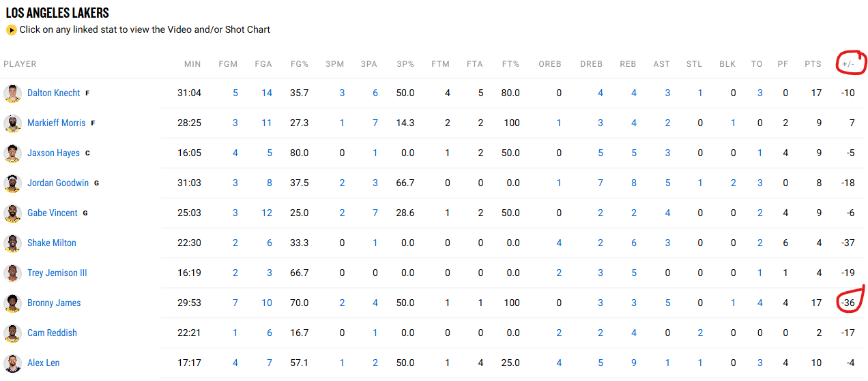Sort by the 3PM column header
Viewport: 868px width, 381px height.
coord(334,64)
